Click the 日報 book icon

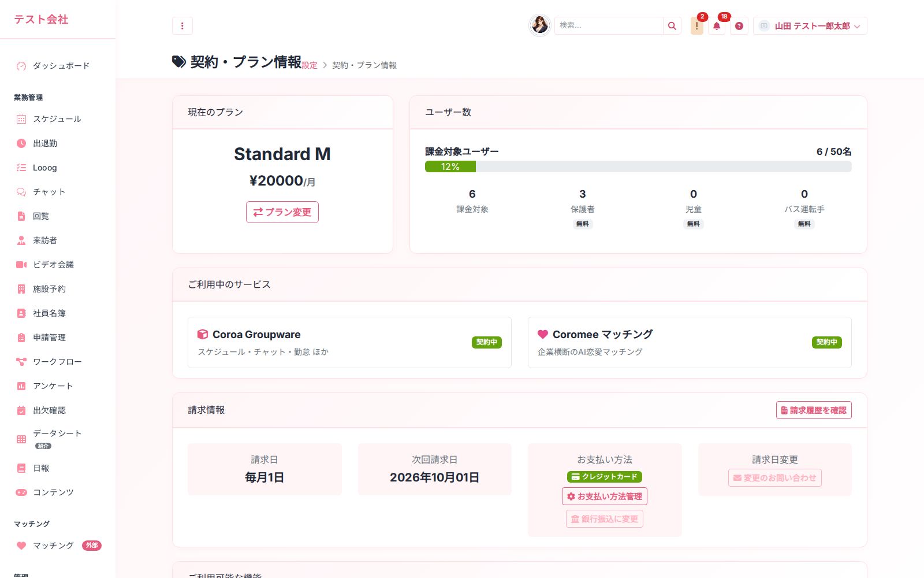21,468
